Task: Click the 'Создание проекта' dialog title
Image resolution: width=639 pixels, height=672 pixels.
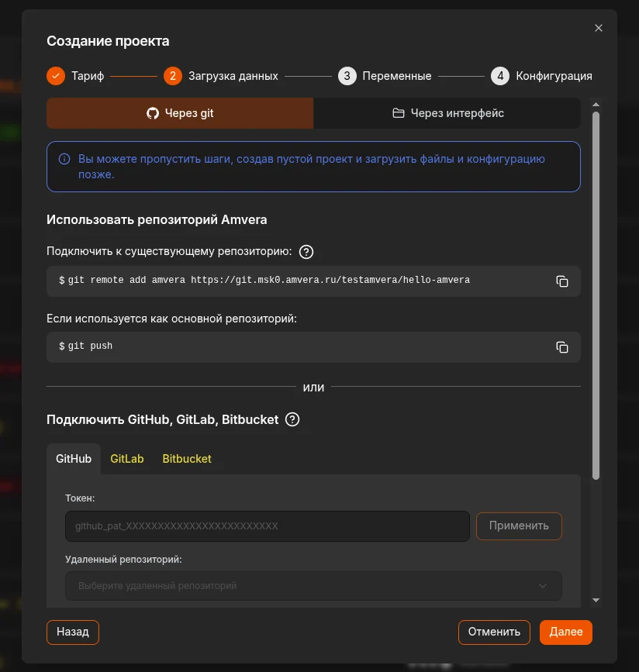Action: [x=108, y=41]
